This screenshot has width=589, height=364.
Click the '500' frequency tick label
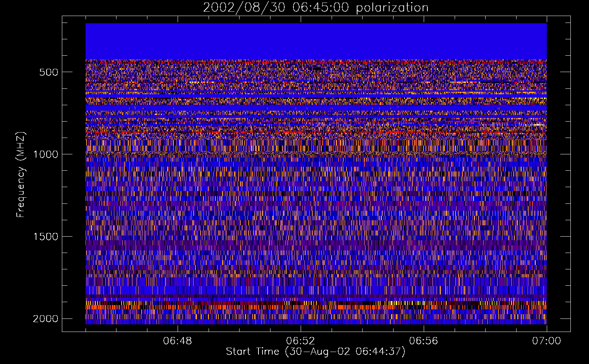tap(48, 72)
